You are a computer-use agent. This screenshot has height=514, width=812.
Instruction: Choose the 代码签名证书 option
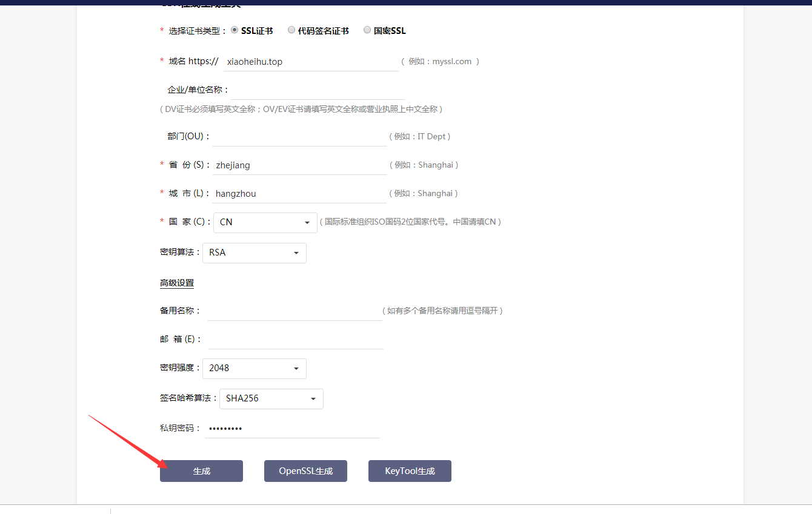tap(291, 30)
